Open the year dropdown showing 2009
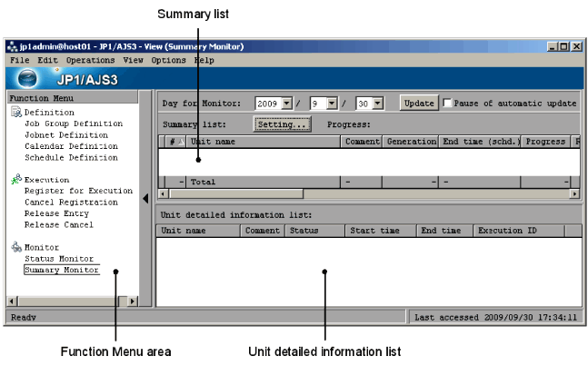Screen dimensions: 588x366 289,104
